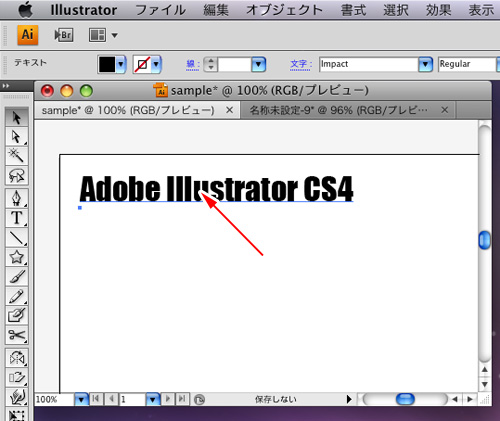Screen dimensions: 500x421
Task: Open the arrange documents dropdown arrow
Action: pyautogui.click(x=114, y=35)
